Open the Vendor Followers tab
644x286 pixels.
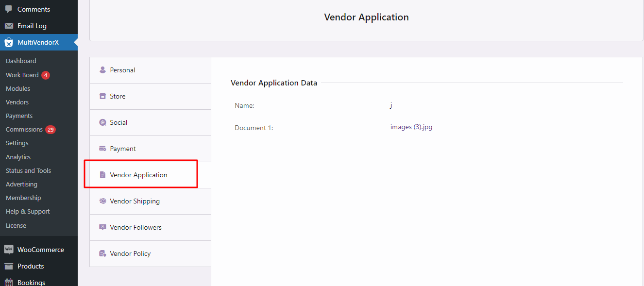pyautogui.click(x=150, y=227)
